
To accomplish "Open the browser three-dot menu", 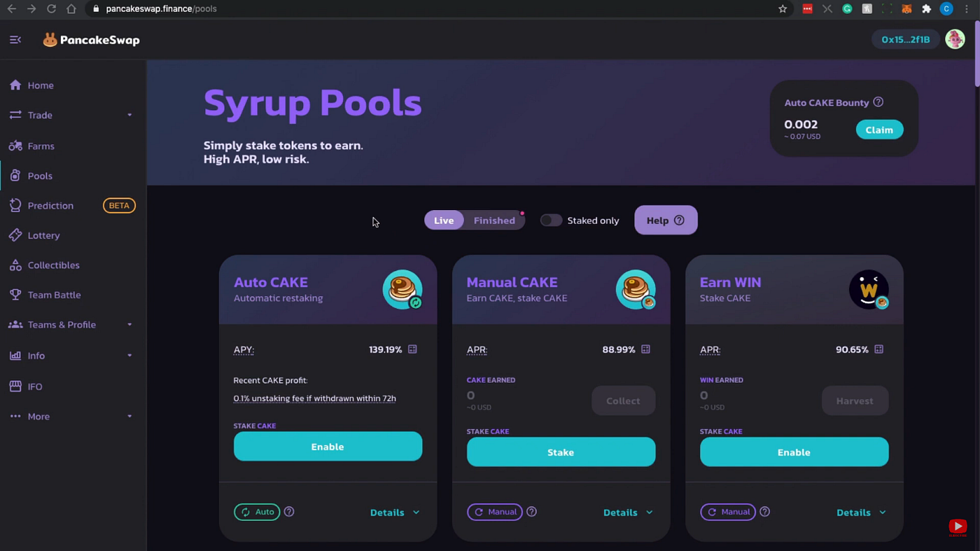I will [x=967, y=9].
